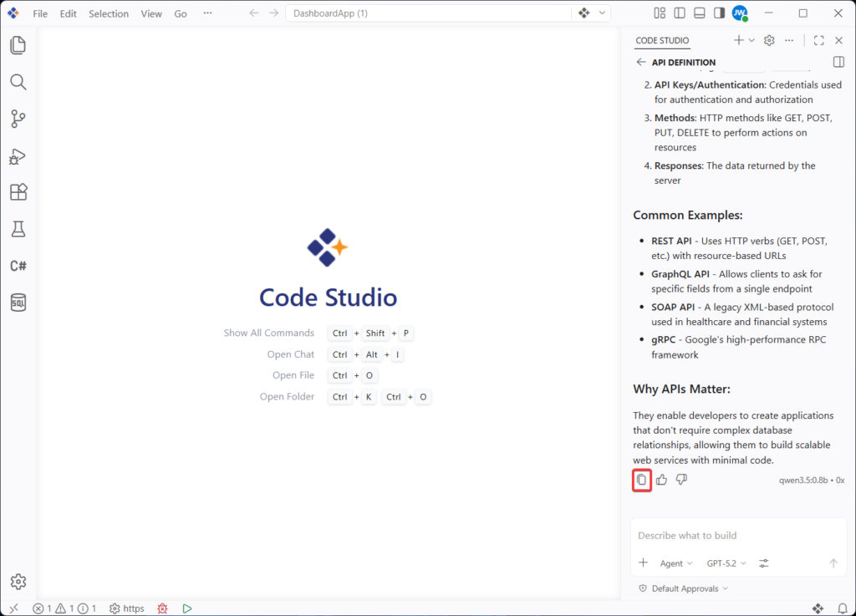Open the View menu
Screen dimensions: 856x616
click(151, 13)
